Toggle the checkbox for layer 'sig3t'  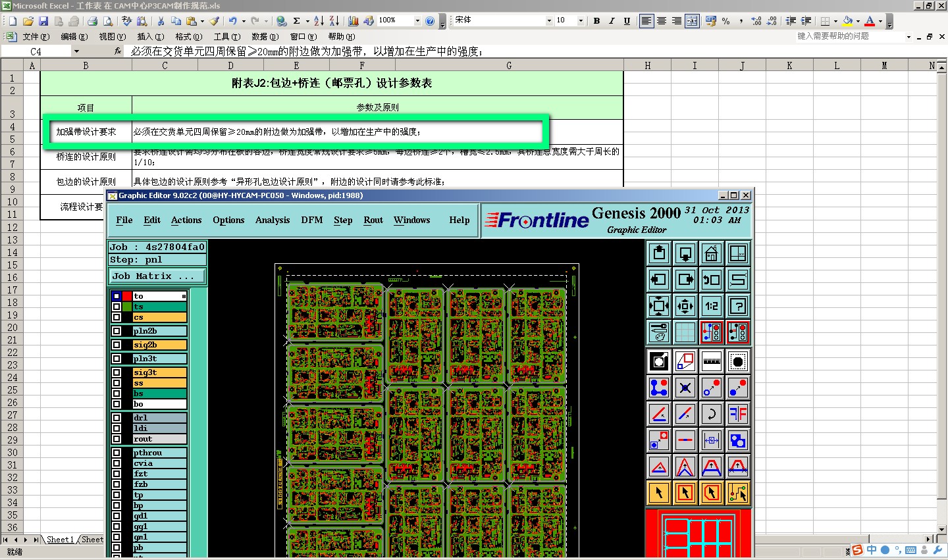tap(117, 372)
